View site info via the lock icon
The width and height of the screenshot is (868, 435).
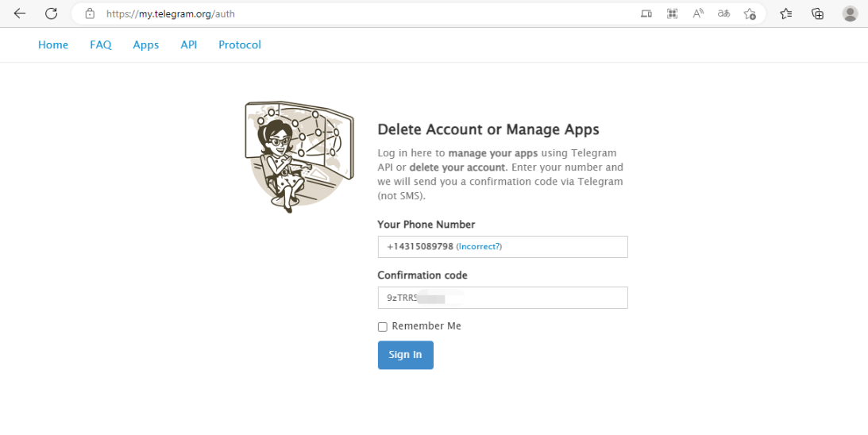[90, 13]
